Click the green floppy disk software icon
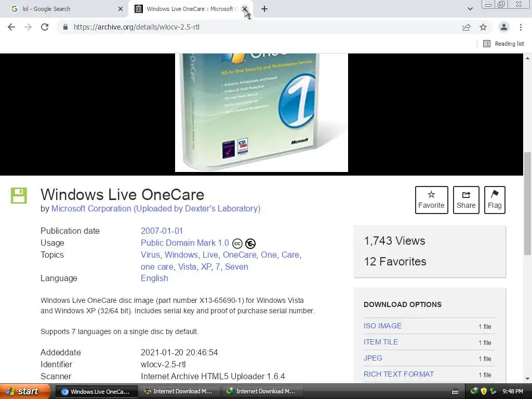The width and height of the screenshot is (532, 399). [x=19, y=195]
